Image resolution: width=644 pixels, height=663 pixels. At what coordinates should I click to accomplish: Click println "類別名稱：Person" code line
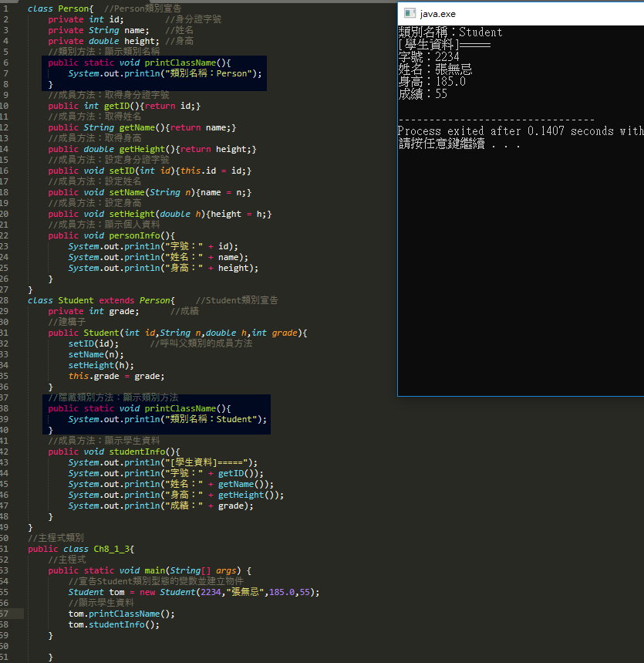pyautogui.click(x=164, y=73)
